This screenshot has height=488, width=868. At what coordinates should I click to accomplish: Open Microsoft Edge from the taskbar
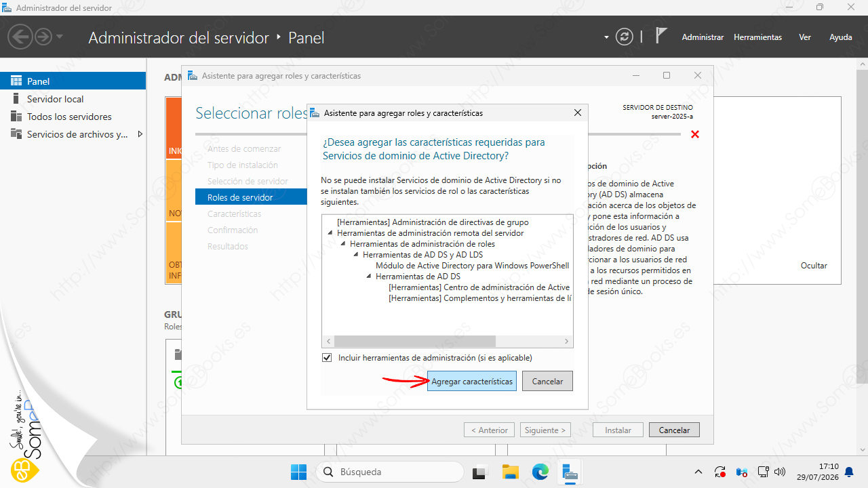[x=540, y=472]
